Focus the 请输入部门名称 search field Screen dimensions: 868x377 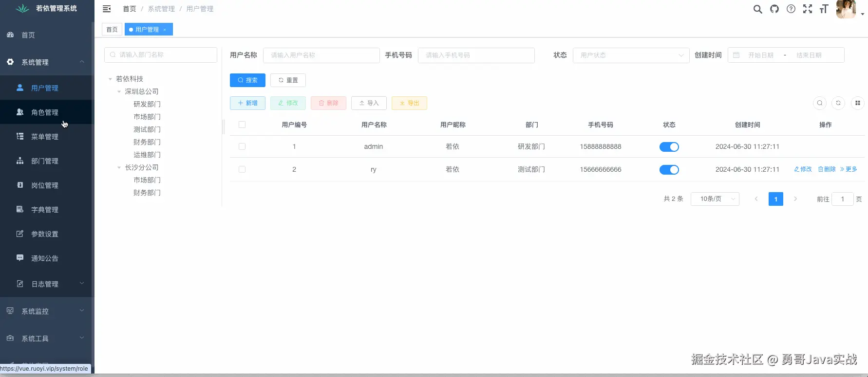161,55
